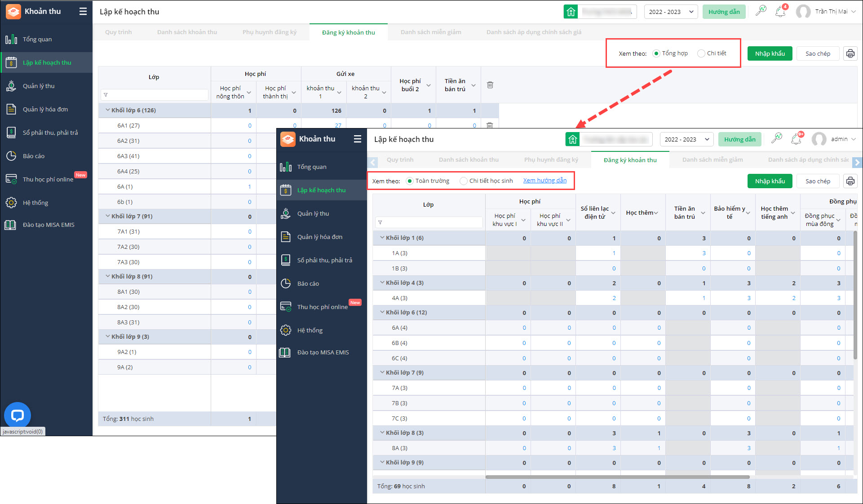Viewport: 863px width, 504px height.
Task: Click the print icon beside Sao chép
Action: coord(850,53)
